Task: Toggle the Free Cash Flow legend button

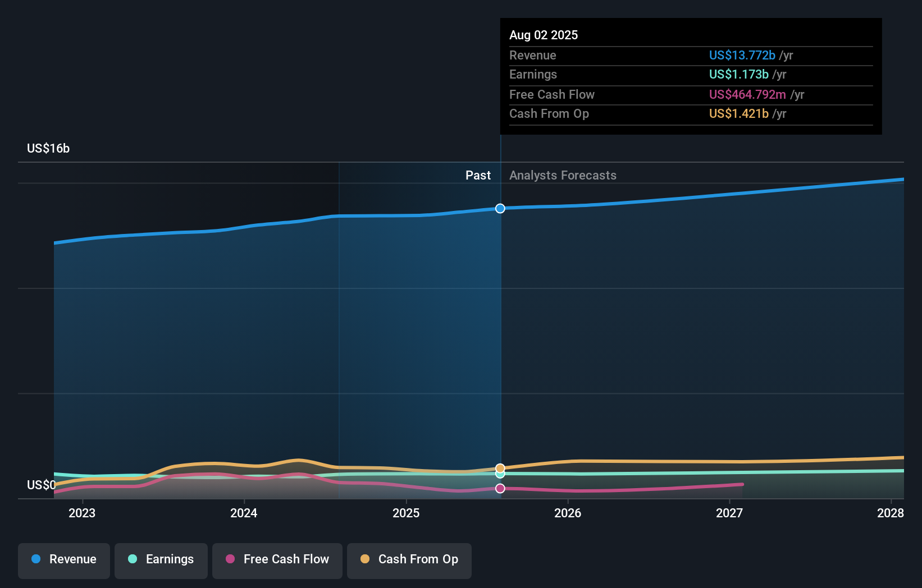Action: click(x=277, y=561)
